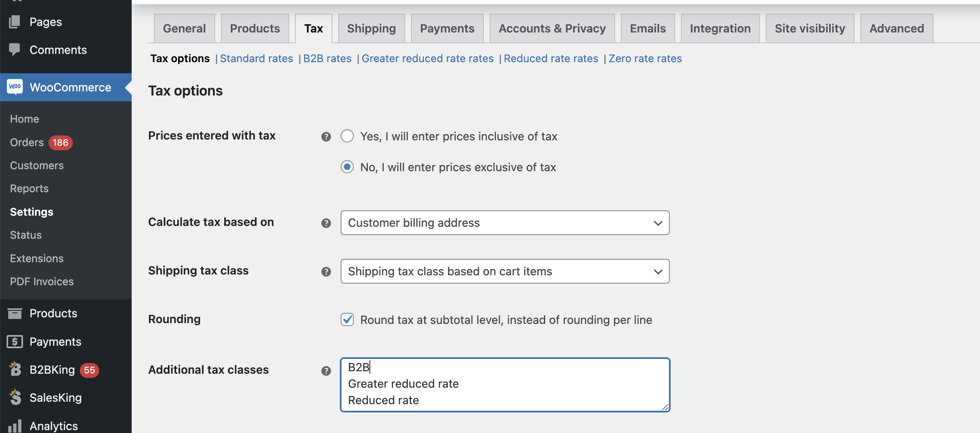This screenshot has width=980, height=433.
Task: Select Yes, enter prices inclusive of tax
Action: coord(347,136)
